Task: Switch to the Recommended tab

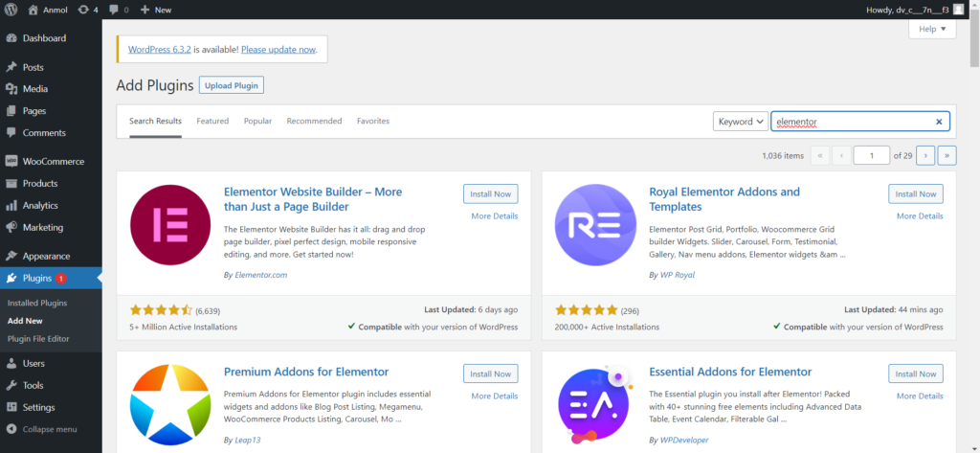Action: click(314, 121)
